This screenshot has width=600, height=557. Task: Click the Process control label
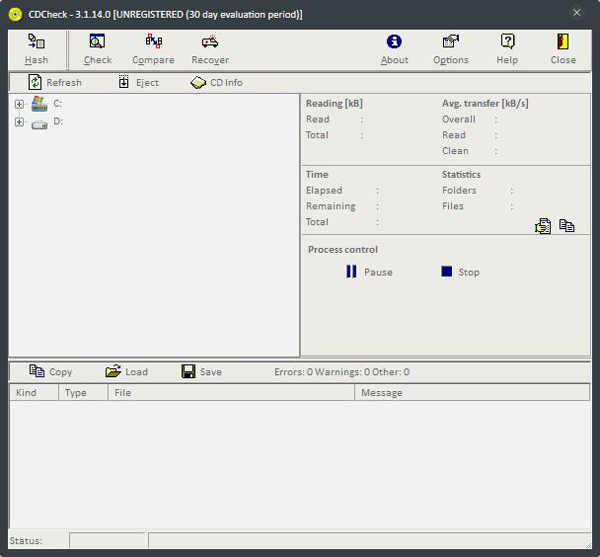pos(343,249)
